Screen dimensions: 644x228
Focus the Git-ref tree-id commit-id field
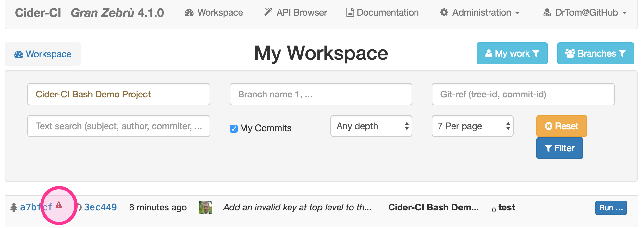click(x=523, y=94)
